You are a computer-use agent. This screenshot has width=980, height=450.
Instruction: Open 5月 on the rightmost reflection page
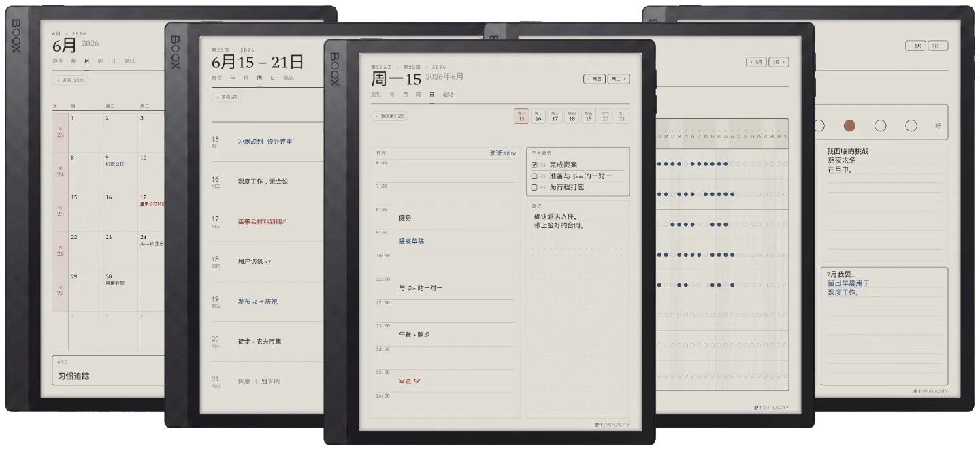tap(916, 46)
